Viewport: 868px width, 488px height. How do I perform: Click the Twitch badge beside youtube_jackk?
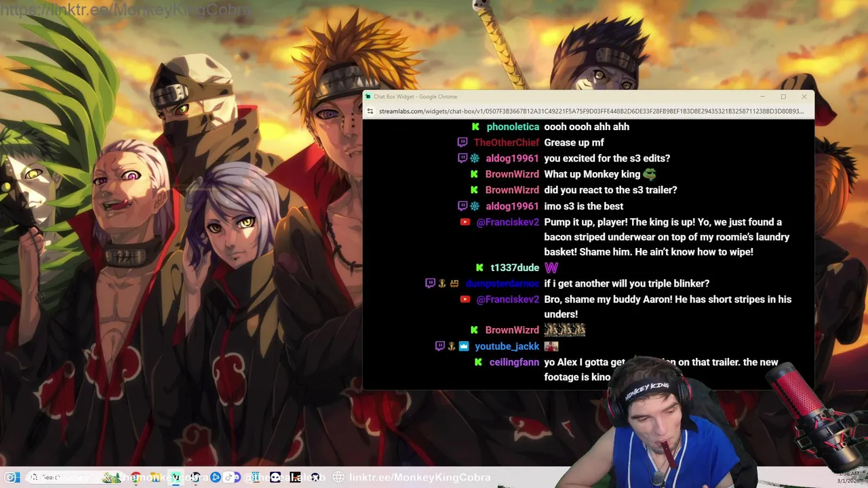pos(439,346)
